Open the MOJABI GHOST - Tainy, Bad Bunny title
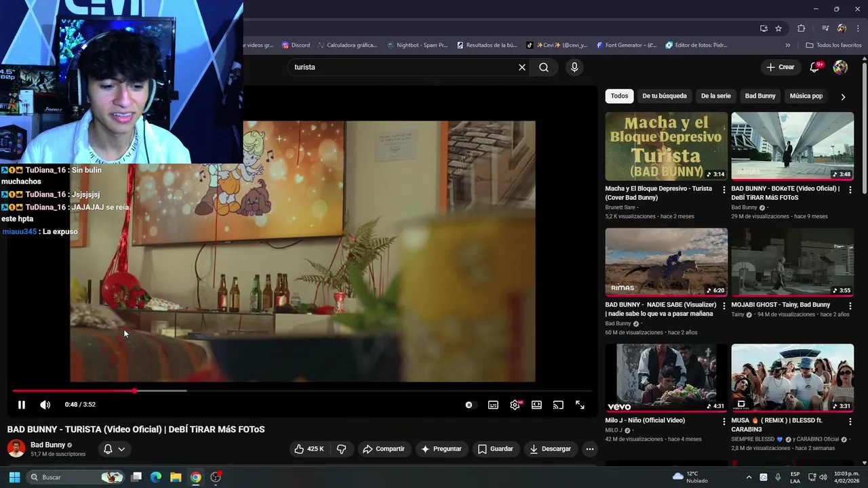Viewport: 868px width, 488px height. click(781, 305)
